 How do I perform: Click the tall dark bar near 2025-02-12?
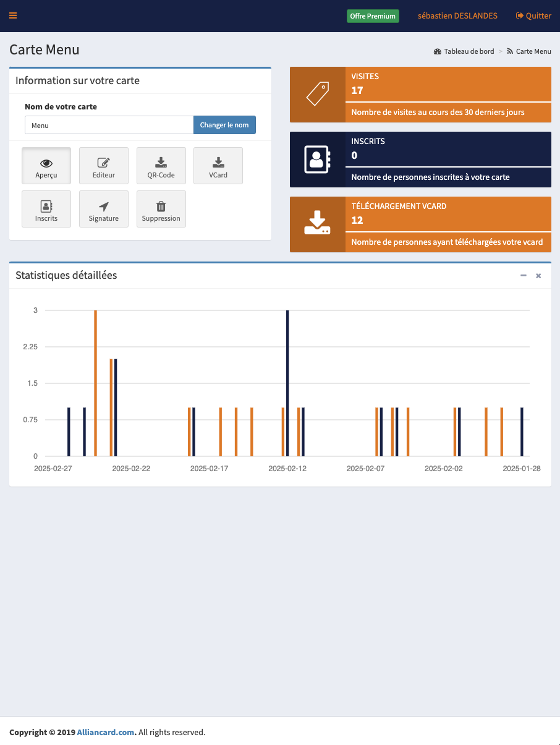click(x=287, y=383)
